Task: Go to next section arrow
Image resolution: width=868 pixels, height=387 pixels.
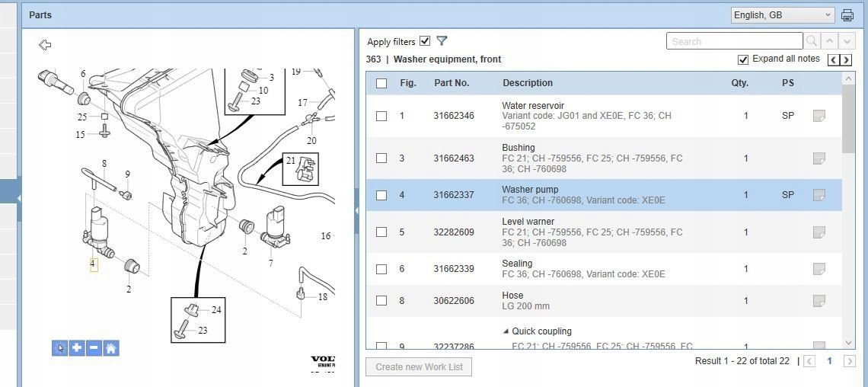Action: coord(845,59)
